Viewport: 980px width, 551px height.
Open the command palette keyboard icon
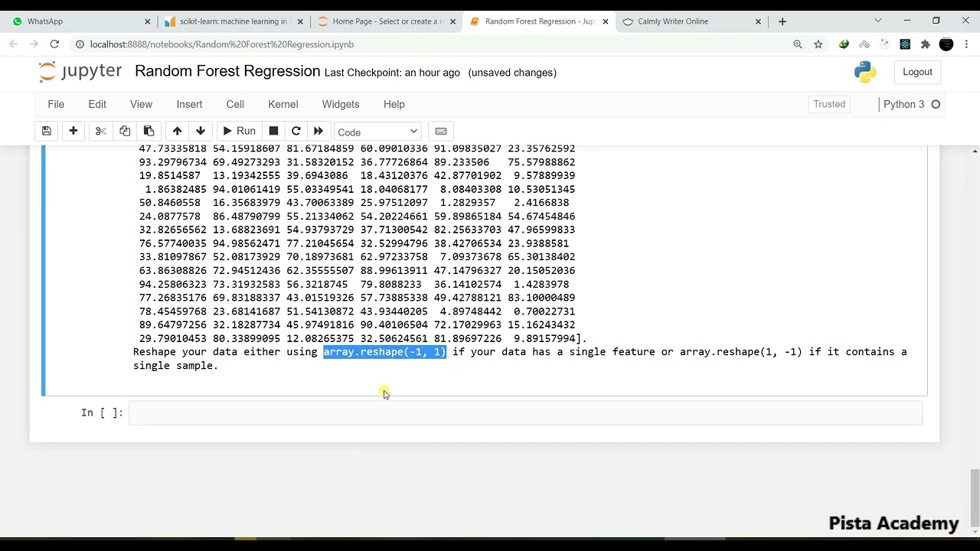click(441, 131)
